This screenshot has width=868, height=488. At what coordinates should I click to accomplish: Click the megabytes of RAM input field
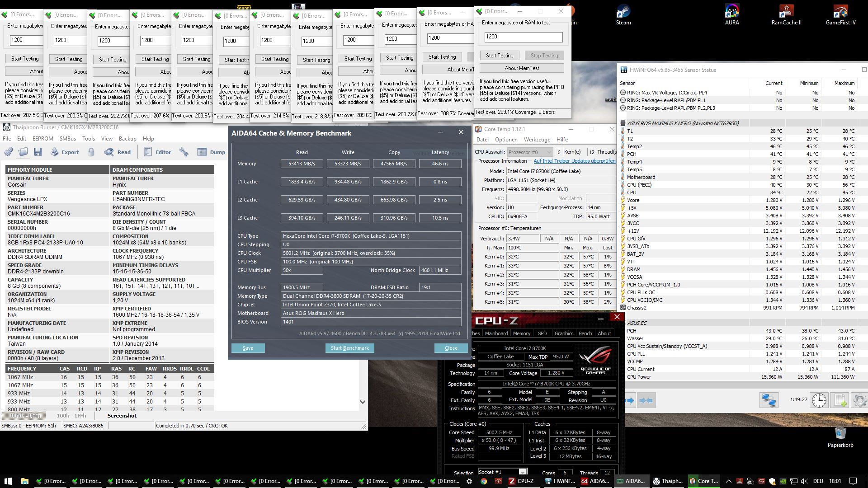(523, 37)
